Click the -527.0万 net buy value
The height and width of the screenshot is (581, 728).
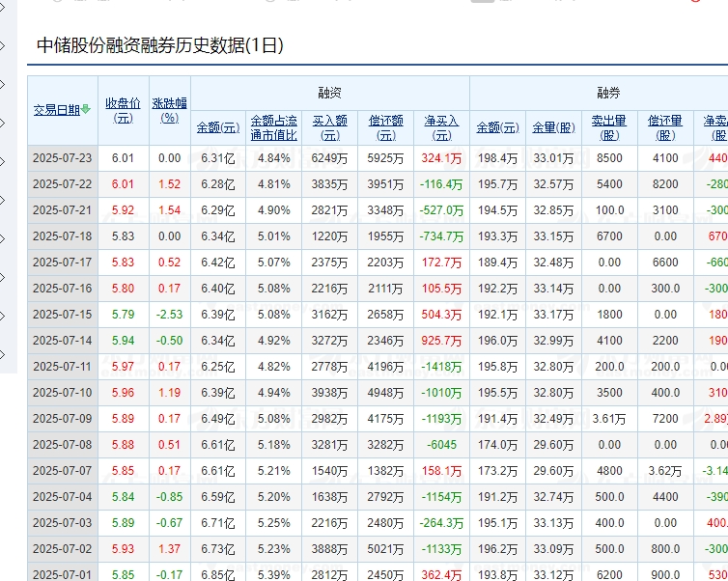[441, 210]
